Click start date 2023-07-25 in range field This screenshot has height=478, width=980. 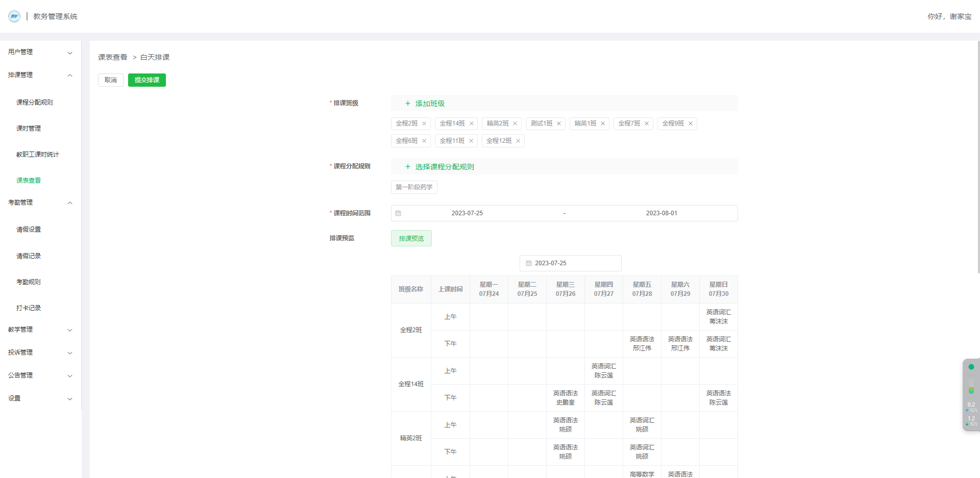[467, 213]
